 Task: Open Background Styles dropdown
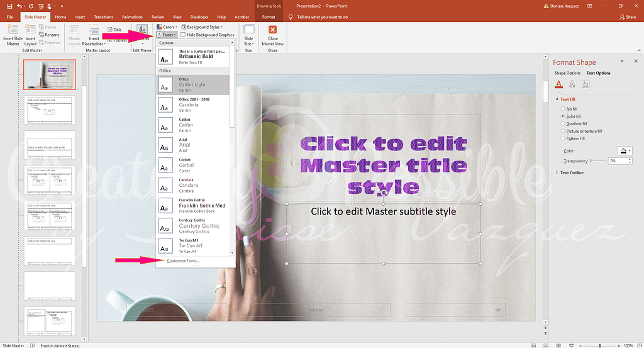click(202, 27)
